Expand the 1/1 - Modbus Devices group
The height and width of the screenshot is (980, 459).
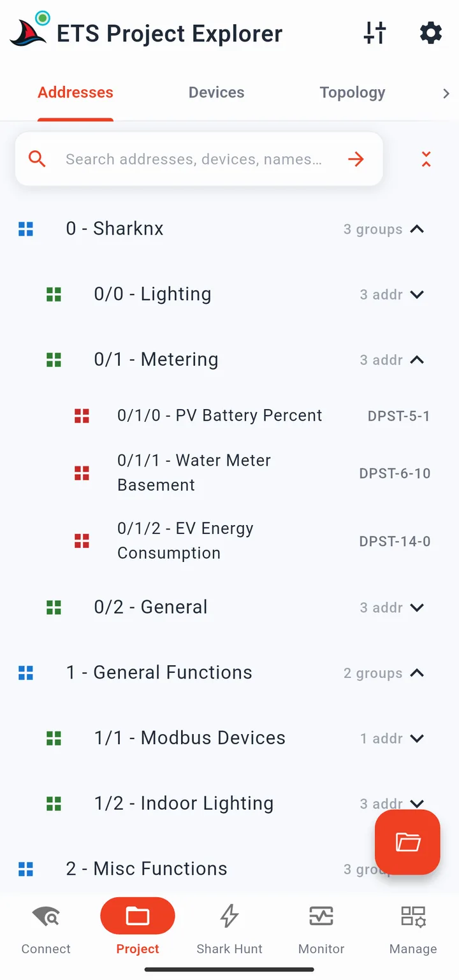tap(417, 739)
